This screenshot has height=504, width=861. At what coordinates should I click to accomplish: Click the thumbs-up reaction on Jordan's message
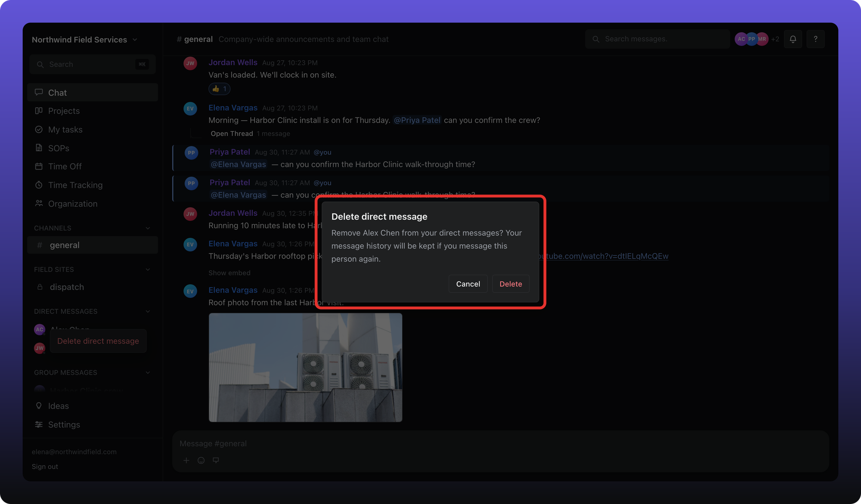tap(220, 89)
